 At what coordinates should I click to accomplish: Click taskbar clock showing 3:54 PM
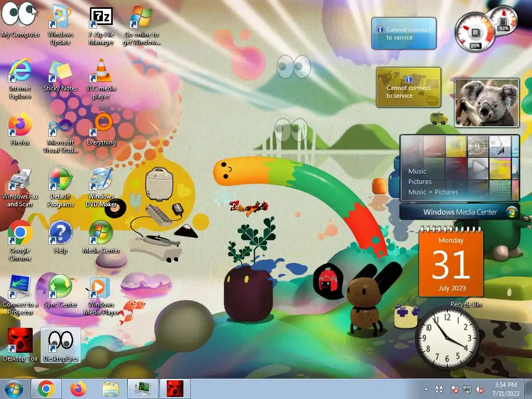pos(506,389)
